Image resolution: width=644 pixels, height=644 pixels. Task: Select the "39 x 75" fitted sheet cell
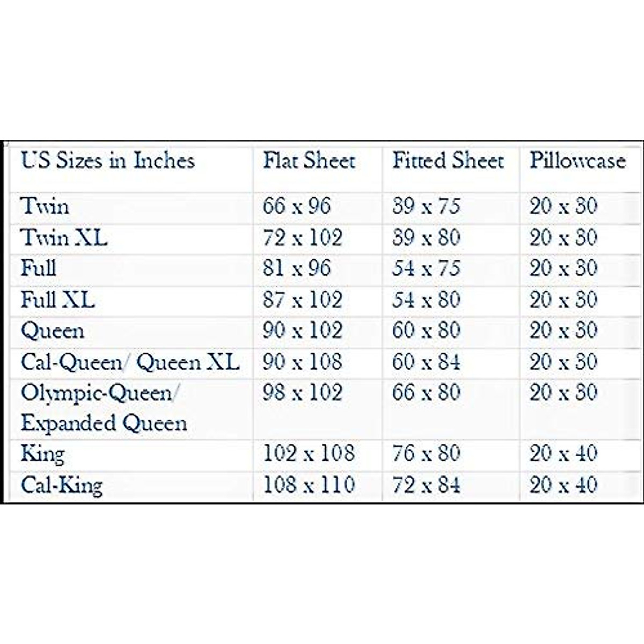[426, 206]
